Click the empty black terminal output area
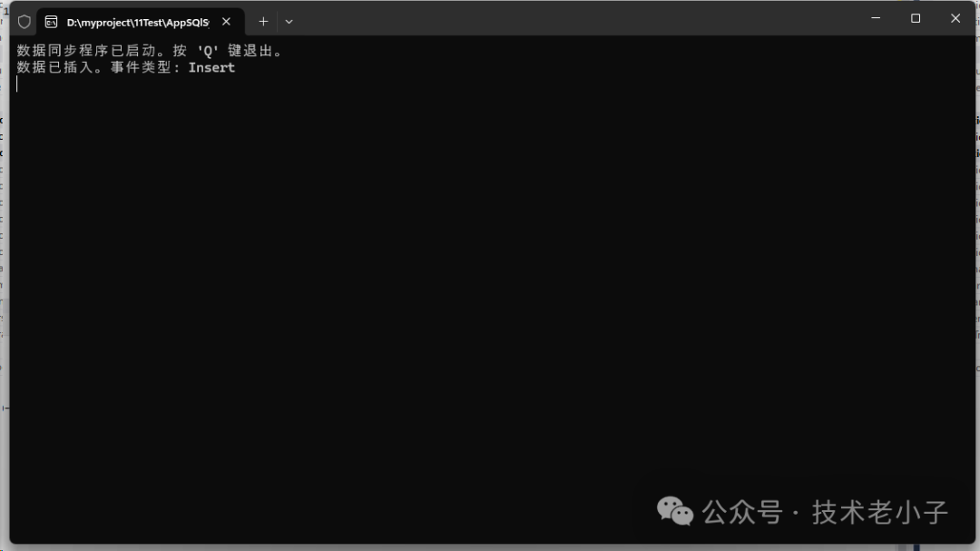The height and width of the screenshot is (551, 980). tap(487, 281)
